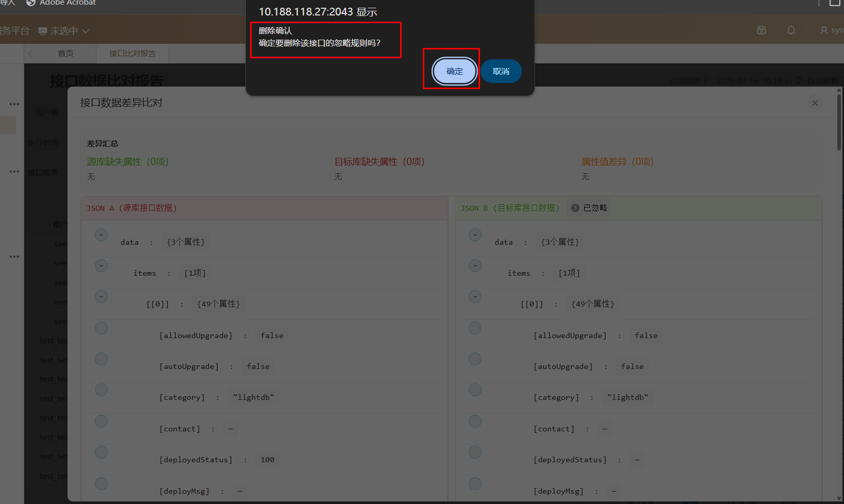Collapse the [[0]] node in JSON A
This screenshot has height=504, width=844.
click(101, 297)
